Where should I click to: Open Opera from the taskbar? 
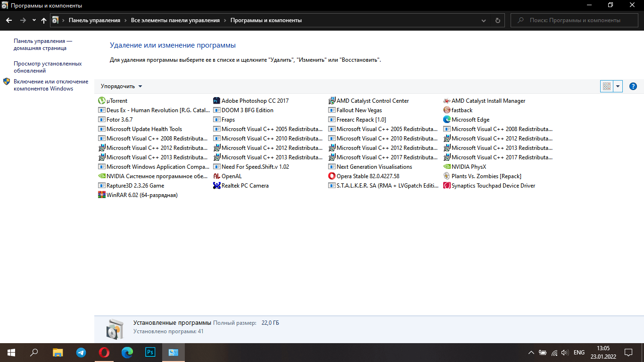point(104,352)
